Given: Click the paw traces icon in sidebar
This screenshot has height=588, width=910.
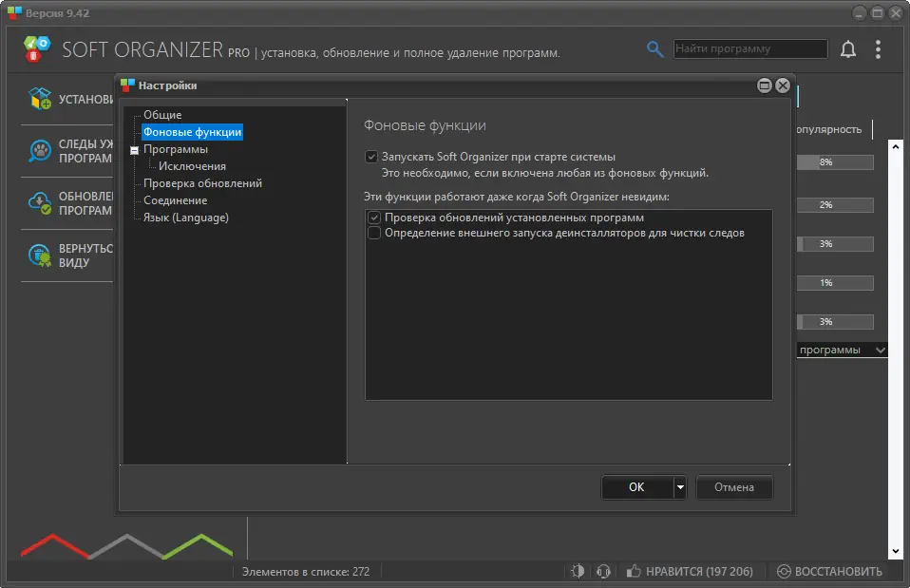Looking at the screenshot, I should 40,151.
